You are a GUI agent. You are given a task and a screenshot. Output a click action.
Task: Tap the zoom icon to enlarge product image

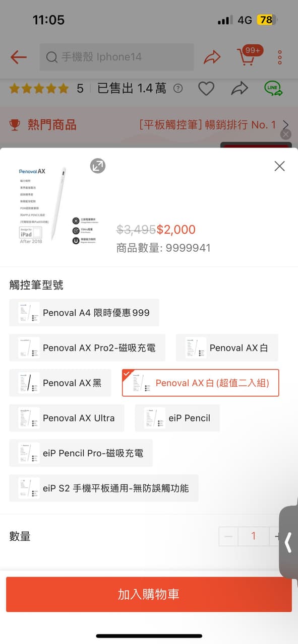pyautogui.click(x=98, y=166)
